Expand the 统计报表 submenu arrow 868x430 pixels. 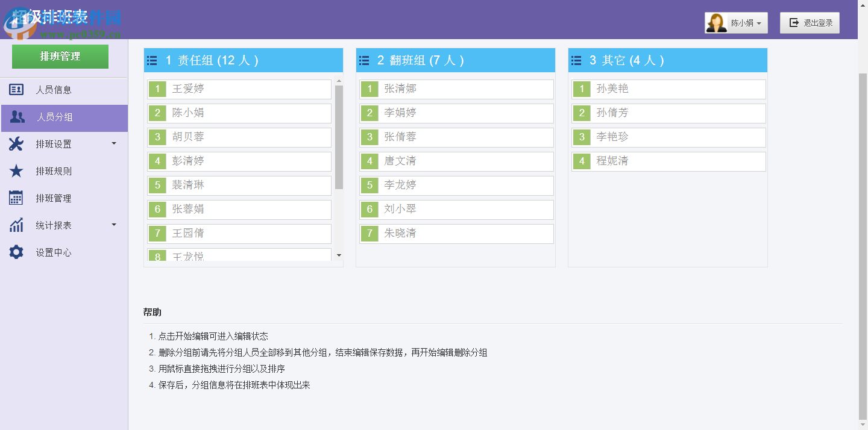coord(113,225)
